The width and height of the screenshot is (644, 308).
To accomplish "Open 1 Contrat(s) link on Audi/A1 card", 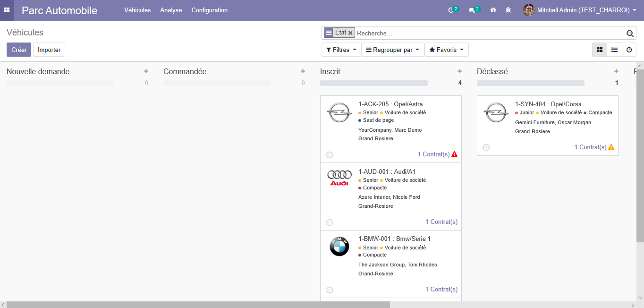I will point(441,222).
